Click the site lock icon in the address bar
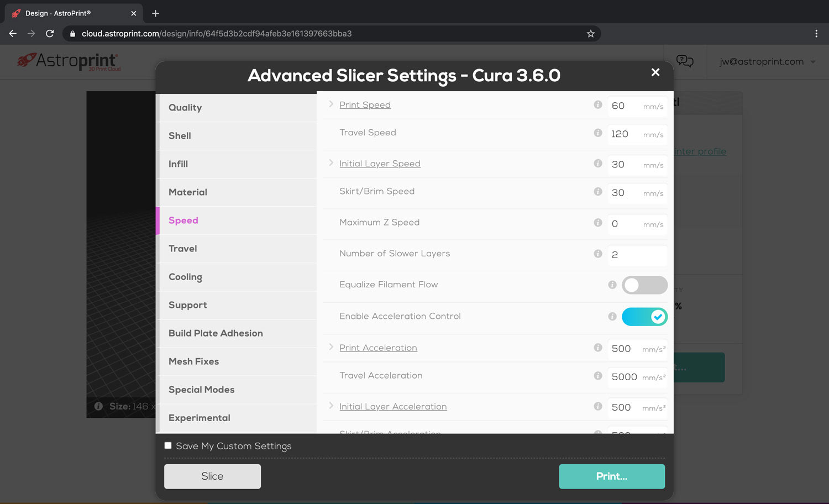829x504 pixels. coord(72,34)
